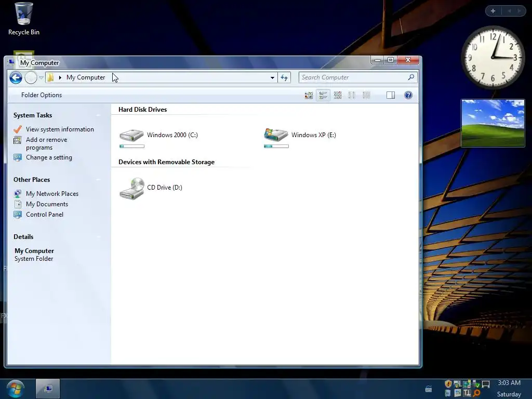Click the sidebar next gadgets page arrow
The width and height of the screenshot is (532, 399).
(519, 11)
